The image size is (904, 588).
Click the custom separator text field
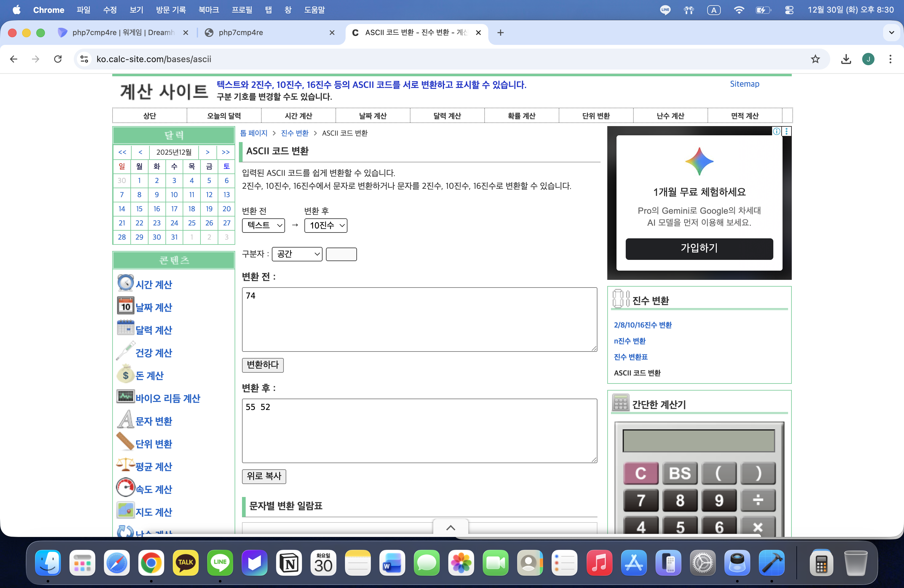click(x=341, y=254)
